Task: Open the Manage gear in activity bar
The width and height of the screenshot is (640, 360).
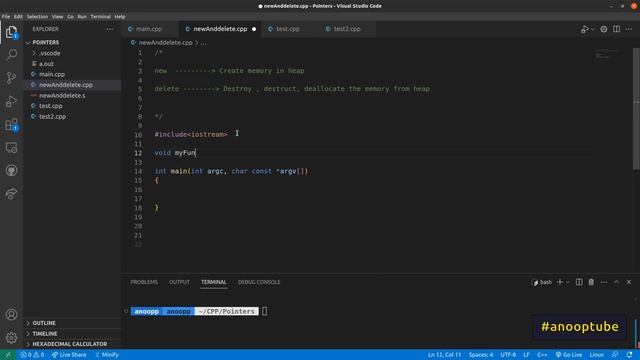Action: (x=11, y=338)
